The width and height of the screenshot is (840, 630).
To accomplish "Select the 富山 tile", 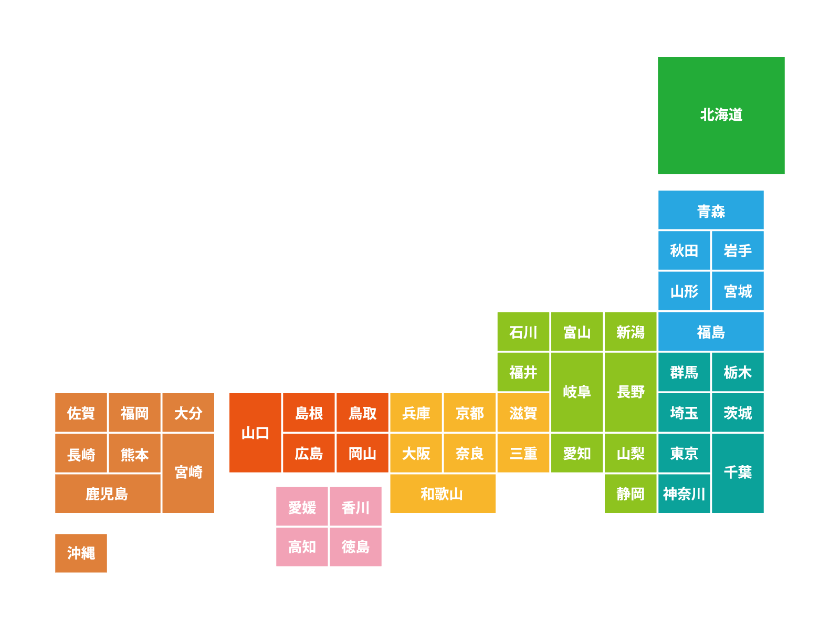I will pos(577,331).
